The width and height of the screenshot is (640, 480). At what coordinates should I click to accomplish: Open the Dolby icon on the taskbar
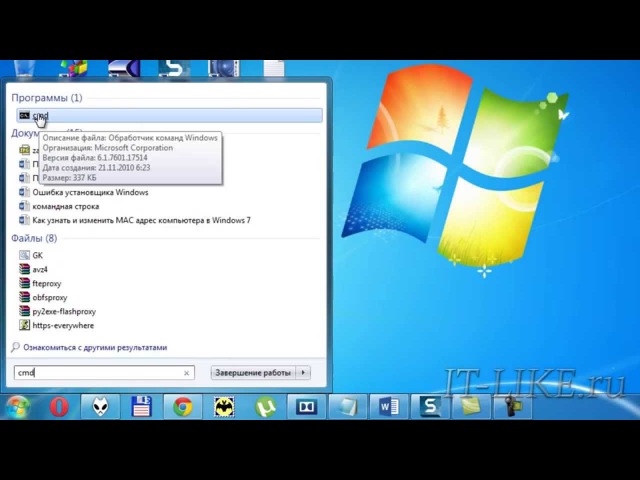(307, 407)
